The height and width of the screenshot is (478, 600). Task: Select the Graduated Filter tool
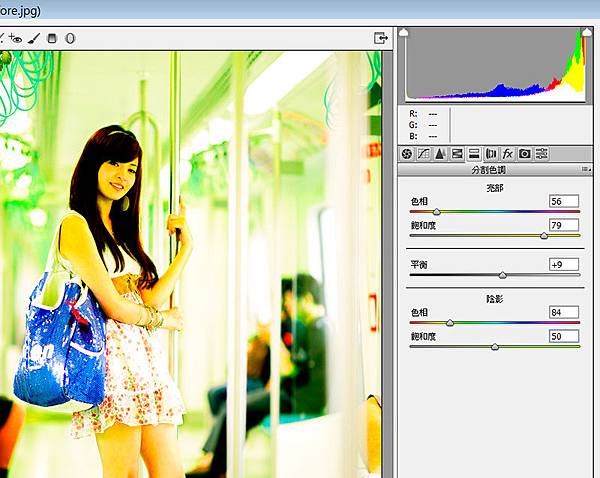pos(52,38)
